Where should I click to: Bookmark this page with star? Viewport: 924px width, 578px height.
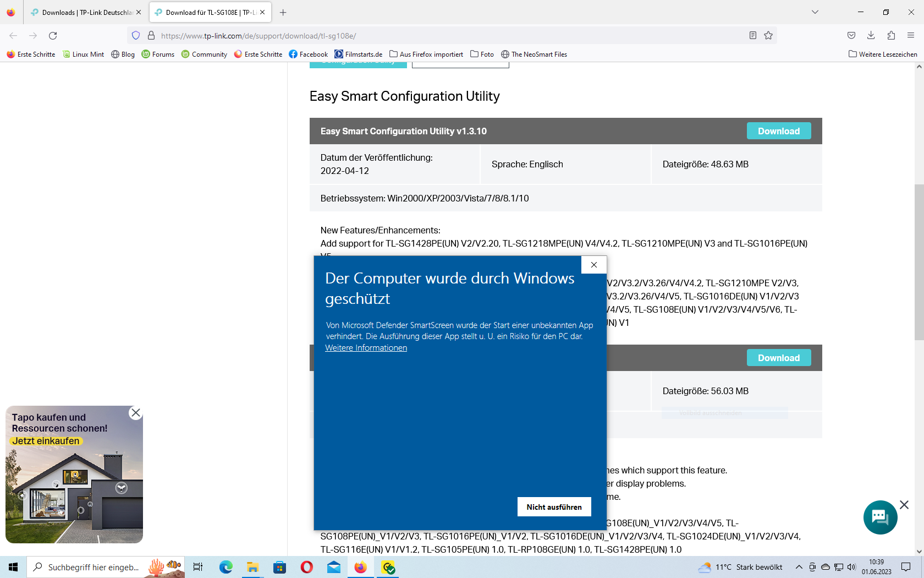(x=768, y=36)
